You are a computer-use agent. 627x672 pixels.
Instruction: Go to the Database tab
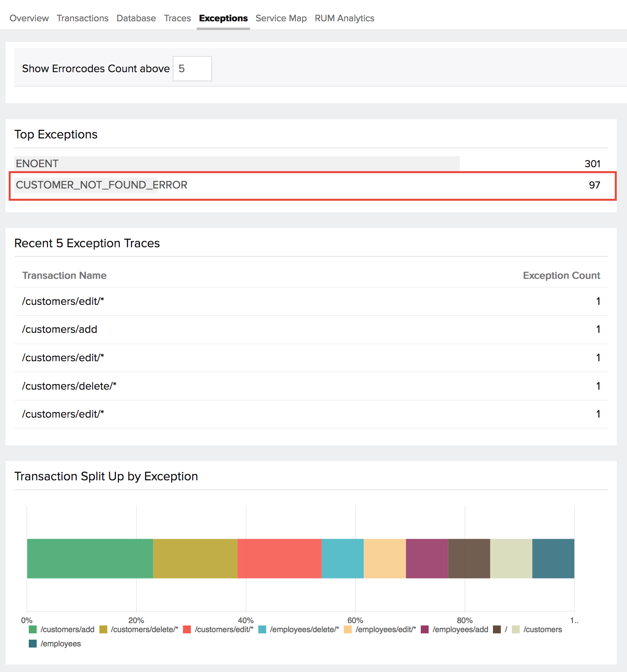(x=136, y=18)
